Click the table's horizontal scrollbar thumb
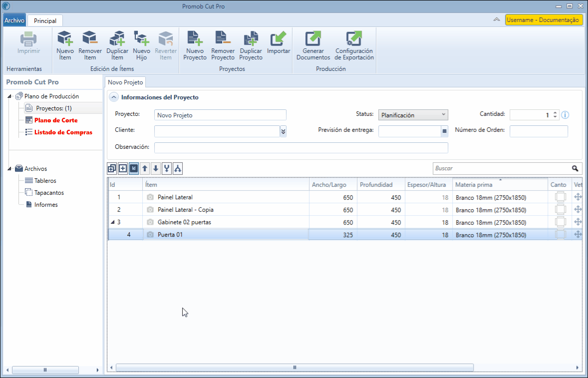588x378 pixels. (295, 368)
